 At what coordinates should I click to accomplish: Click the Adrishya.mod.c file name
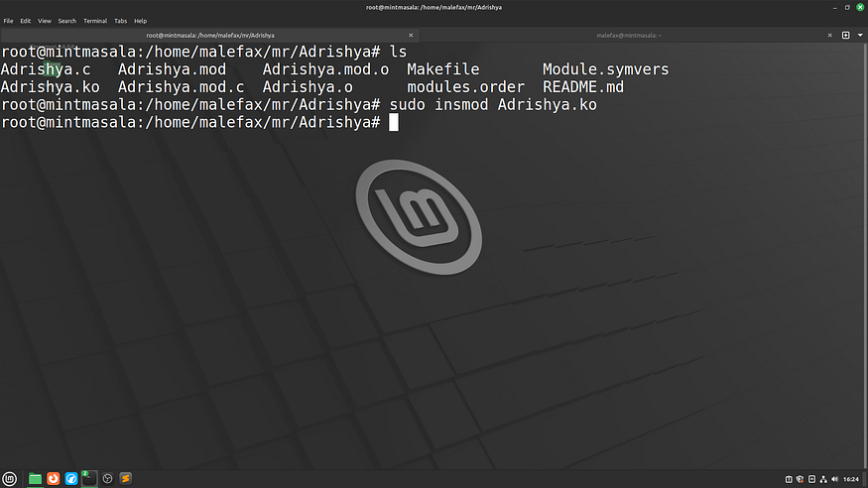(181, 87)
